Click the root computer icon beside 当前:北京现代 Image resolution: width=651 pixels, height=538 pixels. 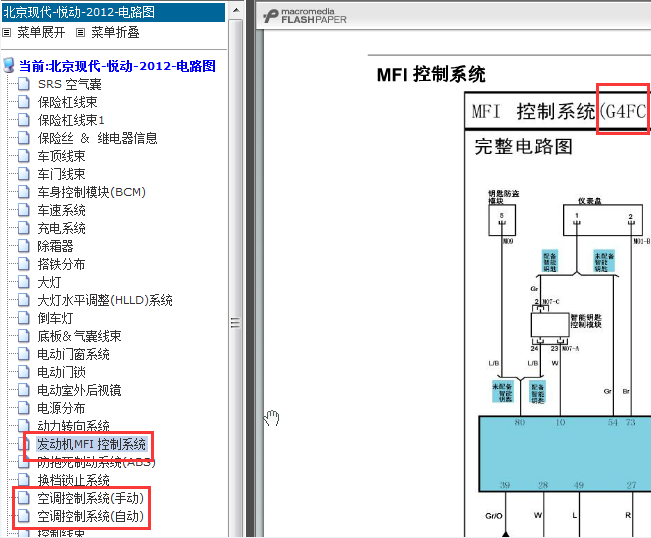point(9,65)
